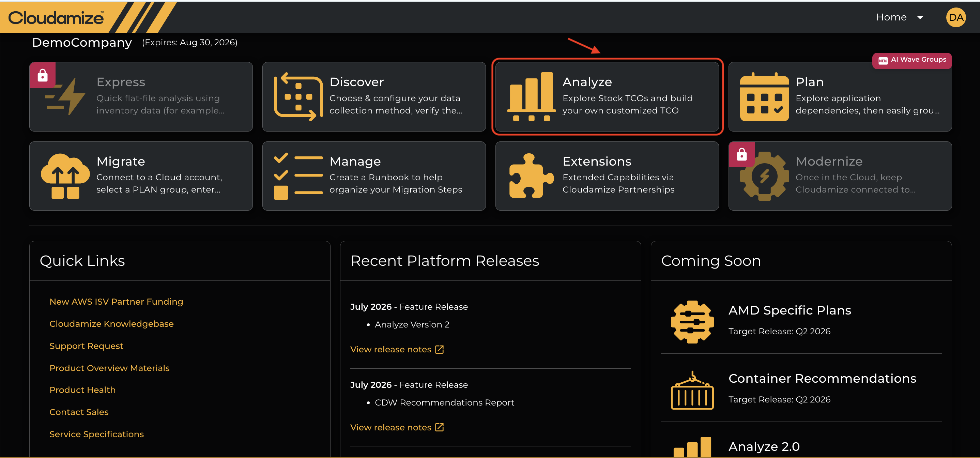This screenshot has height=458, width=980.
Task: Click the Home navigation label
Action: 891,17
